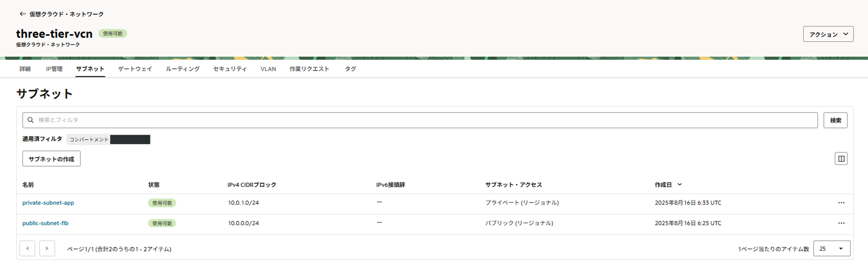Screen dimensions: 868x266
Task: Click the magnifier icon in the search field
Action: tap(30, 120)
